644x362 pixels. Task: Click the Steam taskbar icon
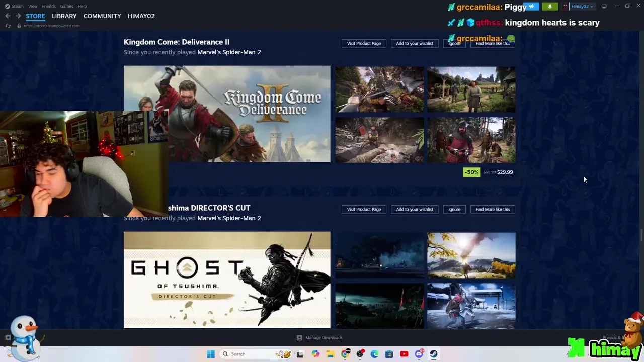(433, 354)
